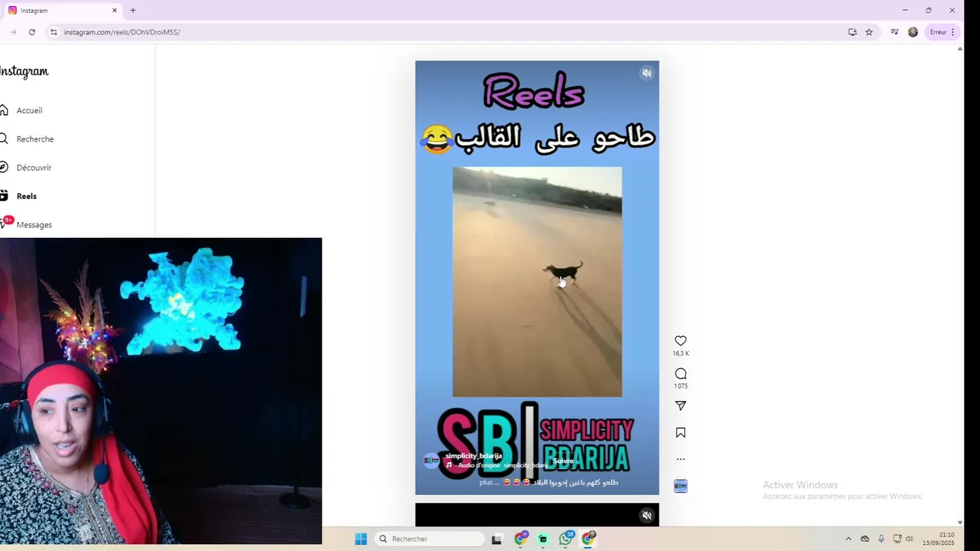
Task: Like the reel with the heart icon
Action: point(681,341)
